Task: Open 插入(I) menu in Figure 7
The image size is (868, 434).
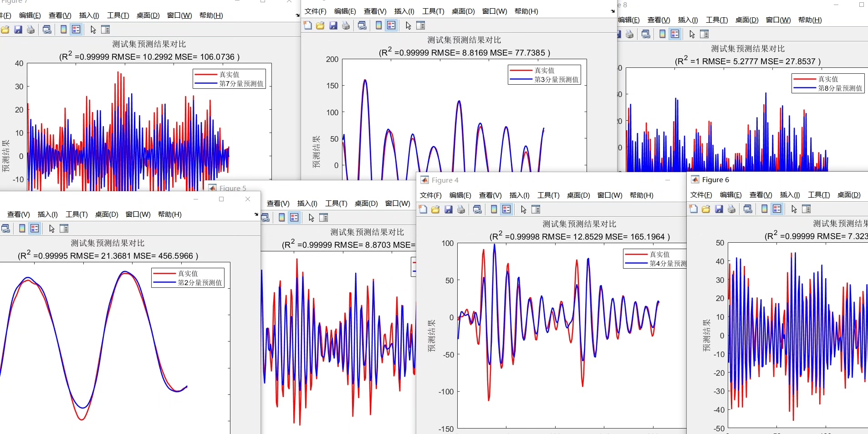Action: (89, 15)
